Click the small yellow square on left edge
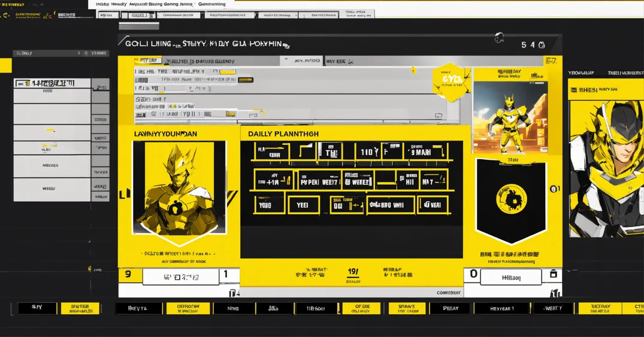This screenshot has height=337, width=644. (6, 66)
